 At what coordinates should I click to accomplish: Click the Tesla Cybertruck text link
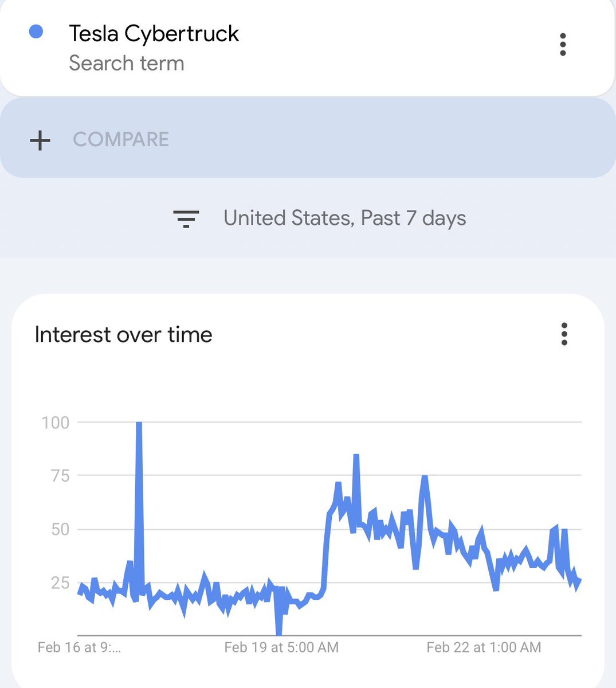(x=154, y=33)
